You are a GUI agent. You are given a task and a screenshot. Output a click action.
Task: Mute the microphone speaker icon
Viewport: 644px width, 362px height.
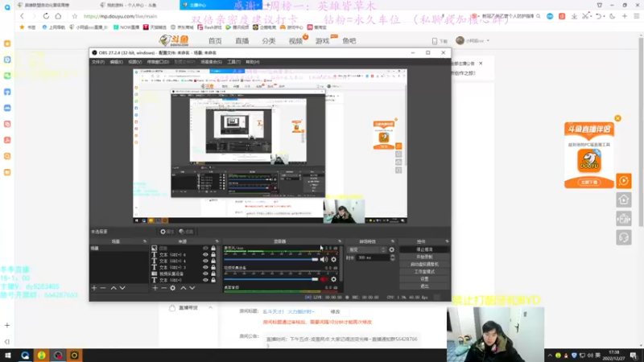point(324,259)
